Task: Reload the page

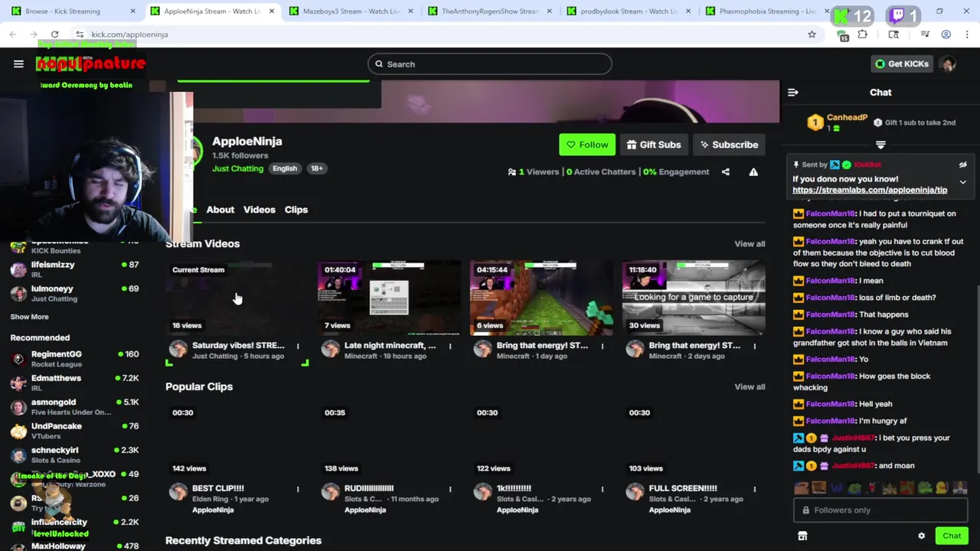Action: click(x=54, y=34)
